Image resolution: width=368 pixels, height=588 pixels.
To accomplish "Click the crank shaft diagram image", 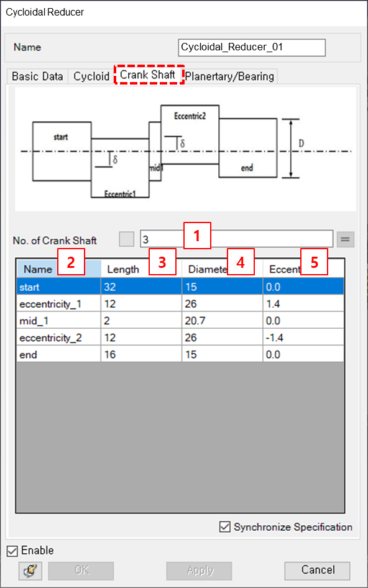I will (186, 149).
